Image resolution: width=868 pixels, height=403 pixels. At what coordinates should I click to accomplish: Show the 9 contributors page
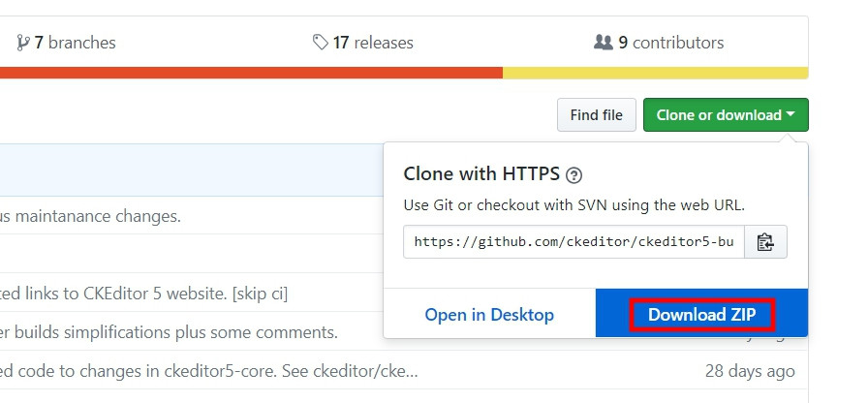(x=659, y=43)
